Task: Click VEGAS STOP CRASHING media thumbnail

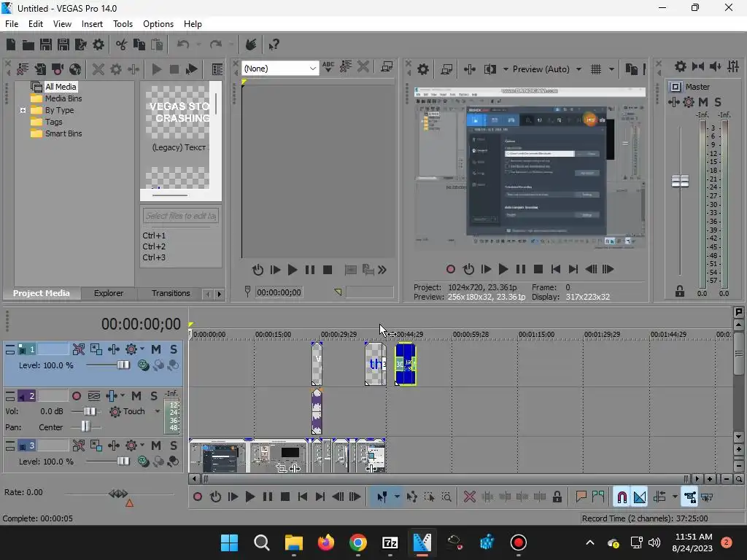Action: [179, 112]
